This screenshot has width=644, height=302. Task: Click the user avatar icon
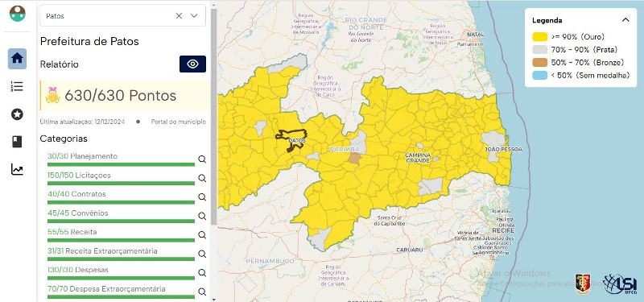17,14
